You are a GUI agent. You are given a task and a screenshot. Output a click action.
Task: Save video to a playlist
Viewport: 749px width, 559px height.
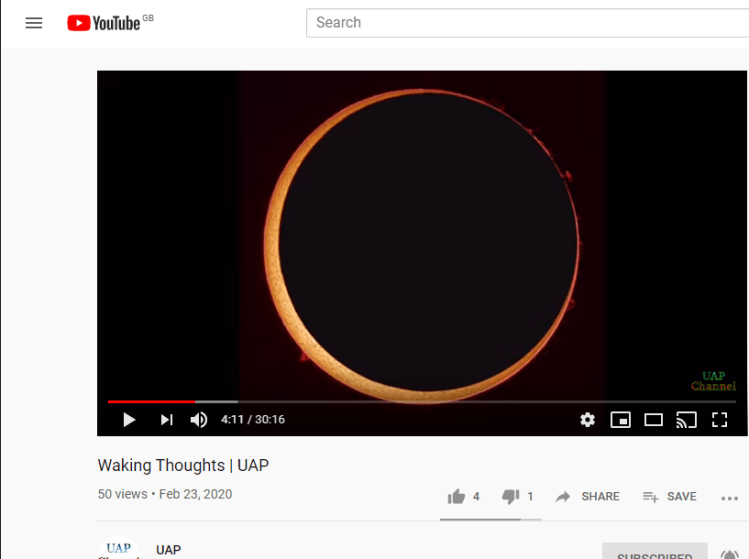coord(669,497)
